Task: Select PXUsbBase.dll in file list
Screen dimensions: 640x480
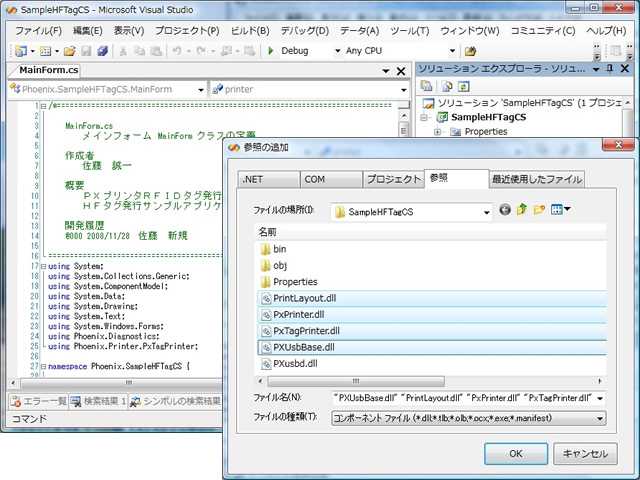Action: pos(431,347)
